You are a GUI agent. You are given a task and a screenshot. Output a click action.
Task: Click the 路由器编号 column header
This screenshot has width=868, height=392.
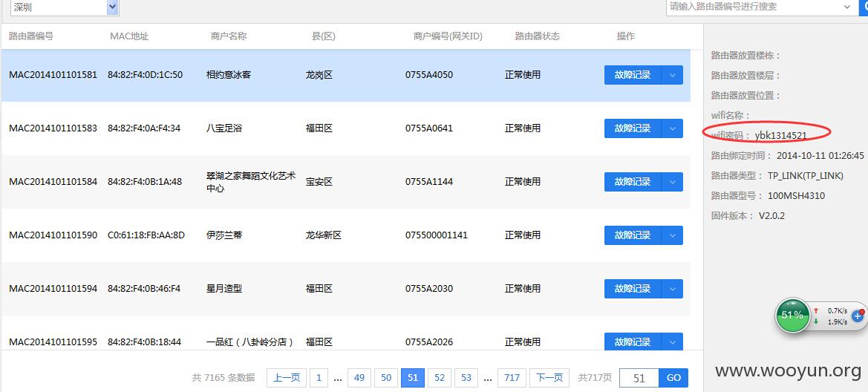click(31, 36)
